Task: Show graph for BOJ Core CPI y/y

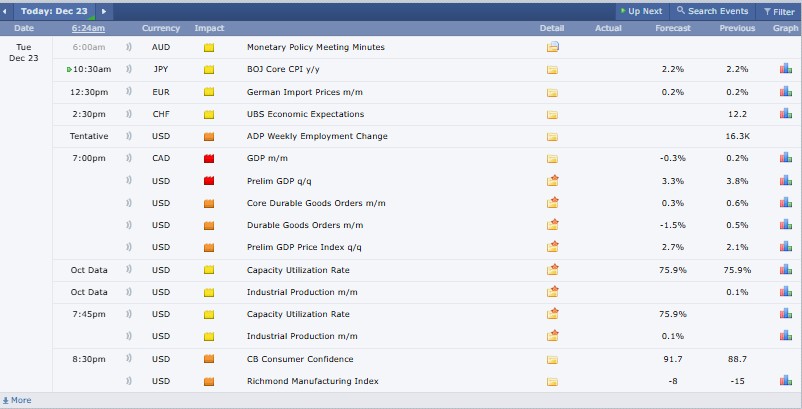Action: [786, 70]
